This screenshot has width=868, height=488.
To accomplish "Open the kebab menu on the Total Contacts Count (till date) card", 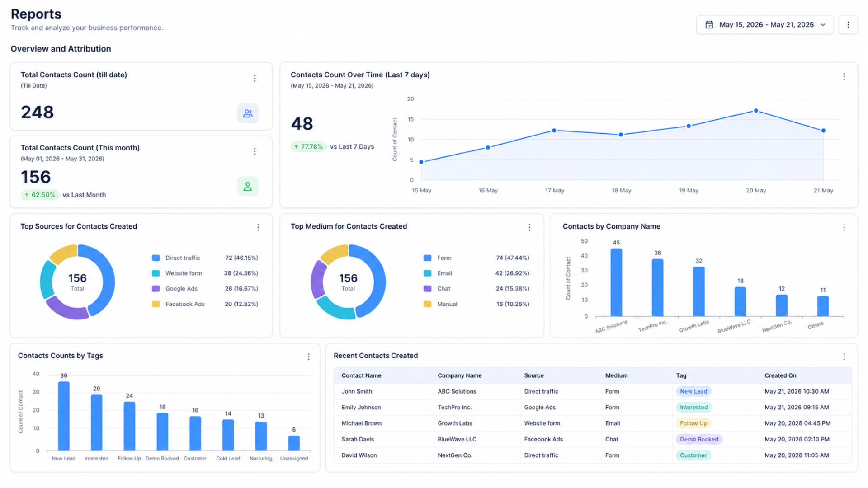I will coord(255,79).
